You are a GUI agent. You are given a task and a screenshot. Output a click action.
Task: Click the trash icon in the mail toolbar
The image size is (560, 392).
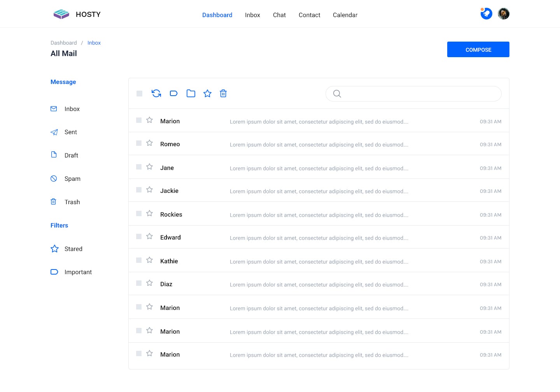click(223, 93)
